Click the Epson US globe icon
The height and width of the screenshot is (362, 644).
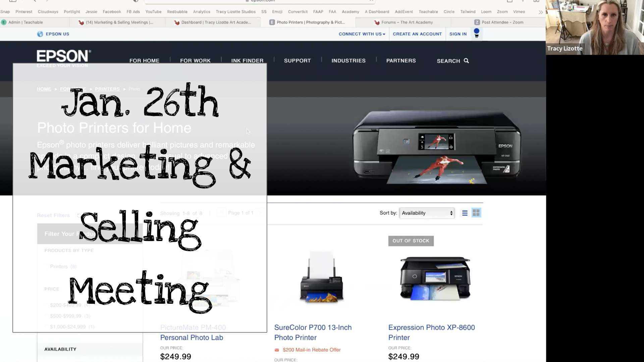click(40, 34)
